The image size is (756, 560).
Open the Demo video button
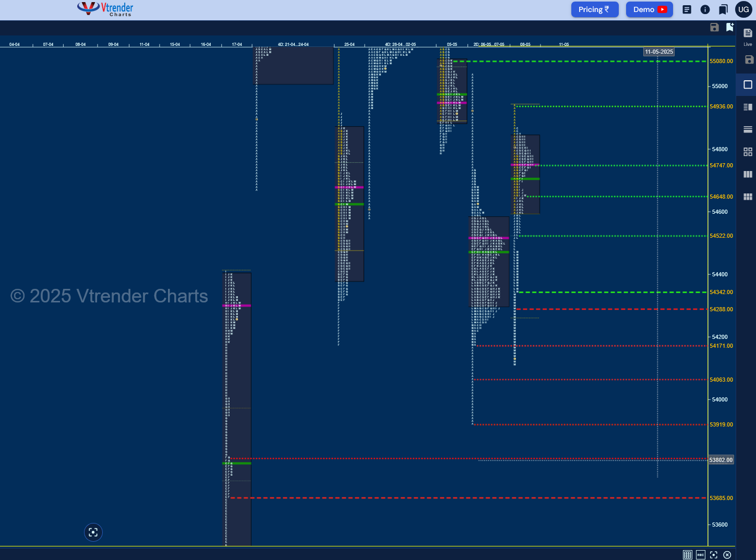point(650,9)
